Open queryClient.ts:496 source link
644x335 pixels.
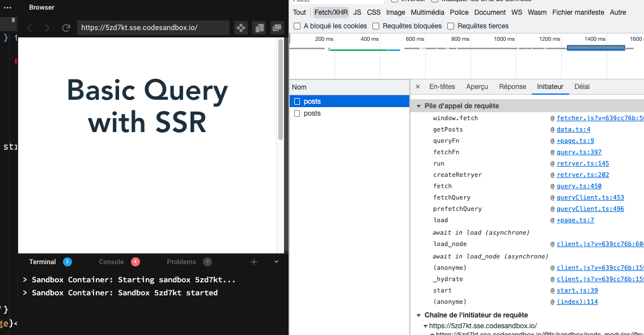click(590, 209)
